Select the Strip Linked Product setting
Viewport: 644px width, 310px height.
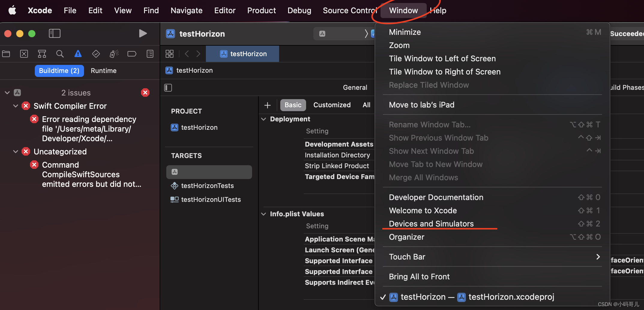337,166
